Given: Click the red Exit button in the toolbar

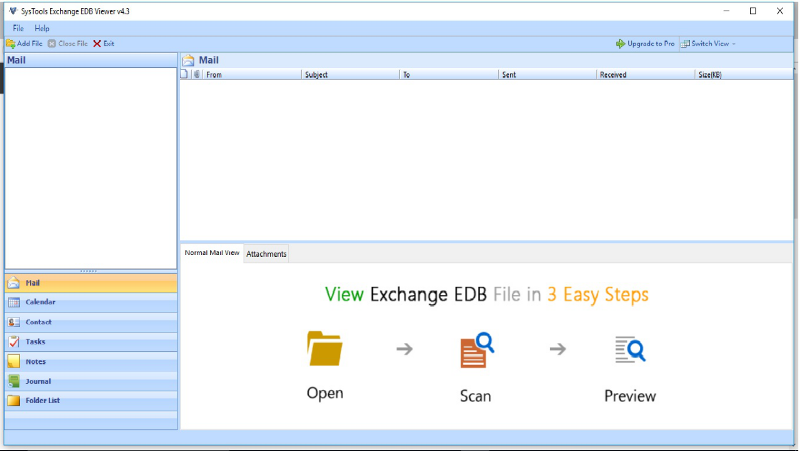Looking at the screenshot, I should tap(104, 43).
